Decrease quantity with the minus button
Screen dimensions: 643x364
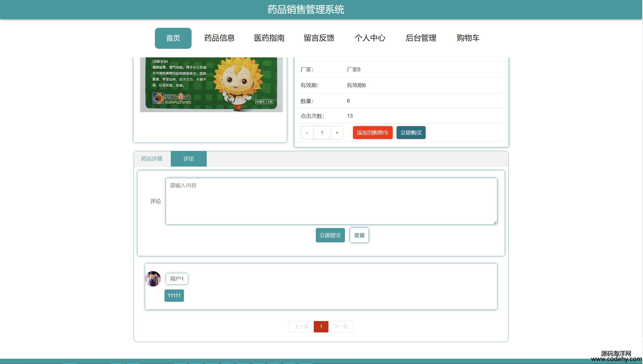pyautogui.click(x=307, y=133)
